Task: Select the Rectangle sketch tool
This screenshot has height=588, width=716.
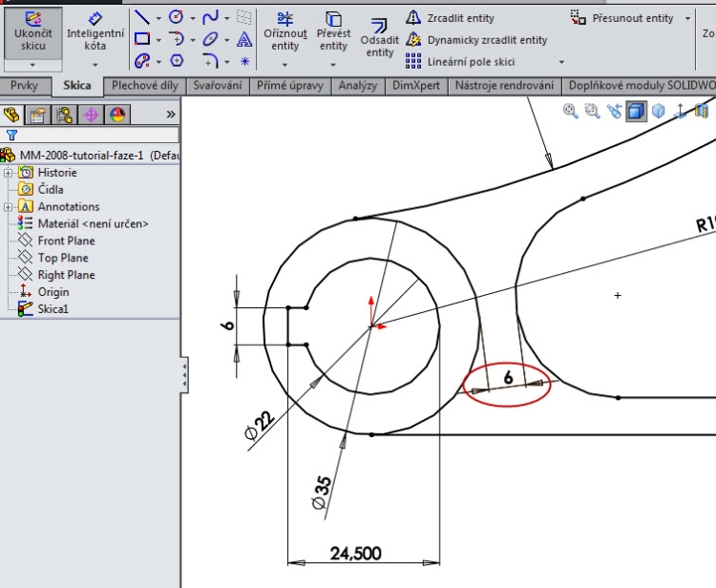Action: tap(142, 39)
